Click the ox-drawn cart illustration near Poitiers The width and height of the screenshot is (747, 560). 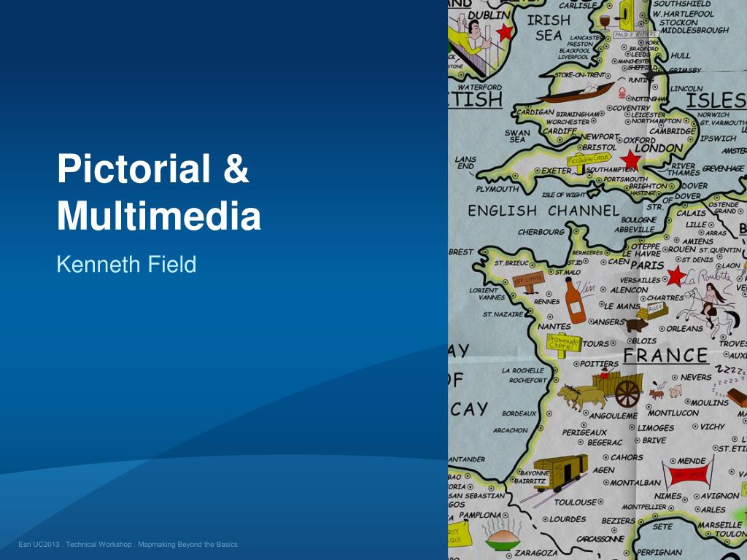(601, 389)
